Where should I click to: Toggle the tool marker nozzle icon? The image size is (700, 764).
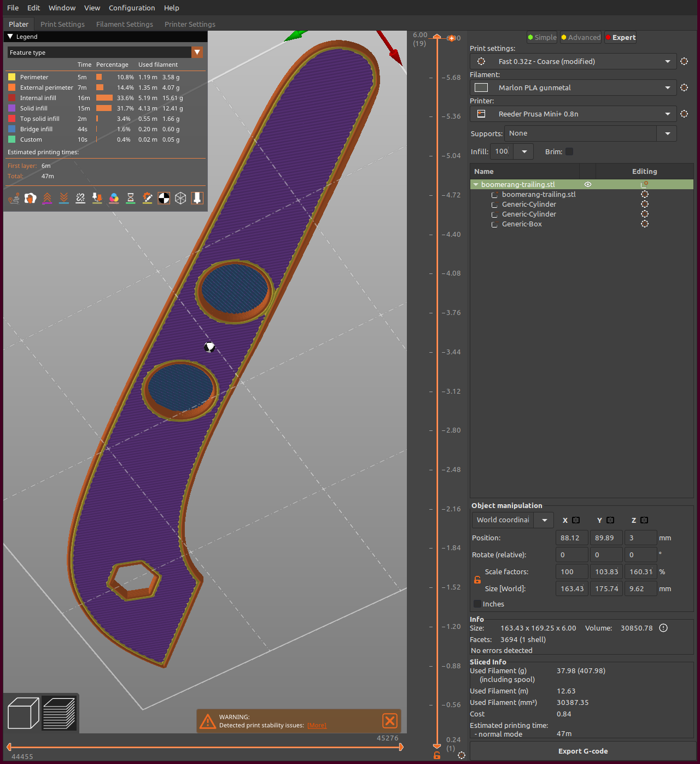197,198
